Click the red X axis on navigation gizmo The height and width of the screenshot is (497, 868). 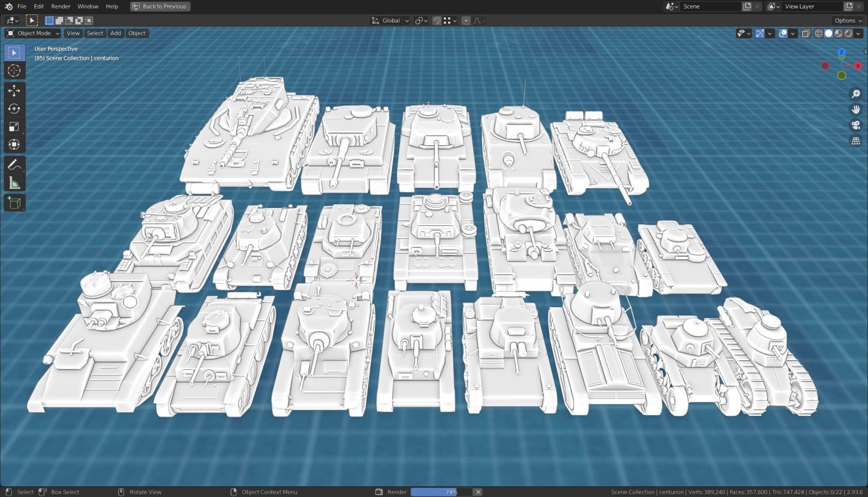pyautogui.click(x=858, y=66)
